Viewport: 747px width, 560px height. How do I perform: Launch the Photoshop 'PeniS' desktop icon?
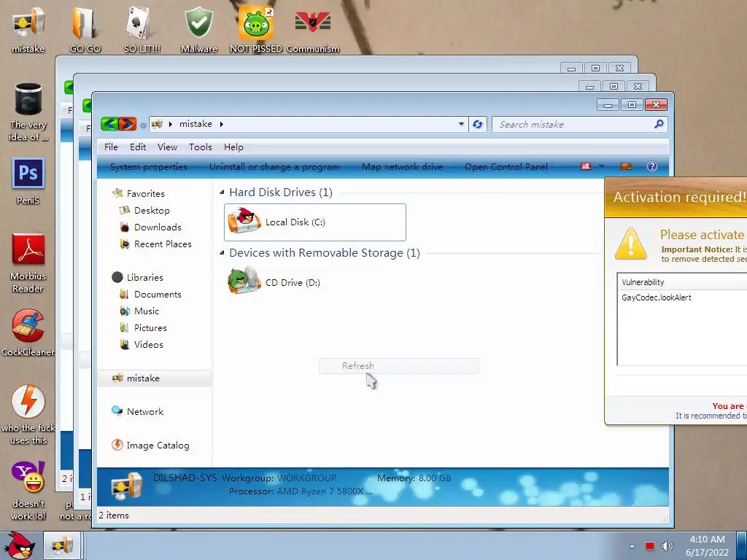[x=28, y=181]
